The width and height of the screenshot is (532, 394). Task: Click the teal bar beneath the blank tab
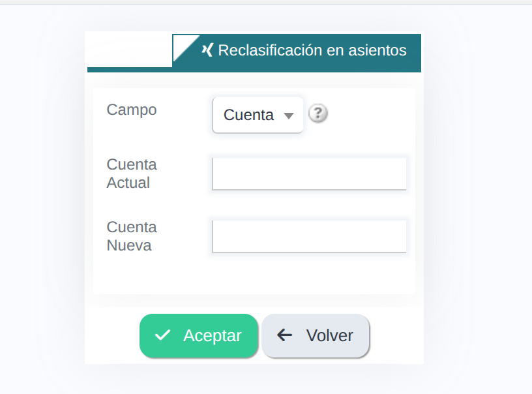130,70
